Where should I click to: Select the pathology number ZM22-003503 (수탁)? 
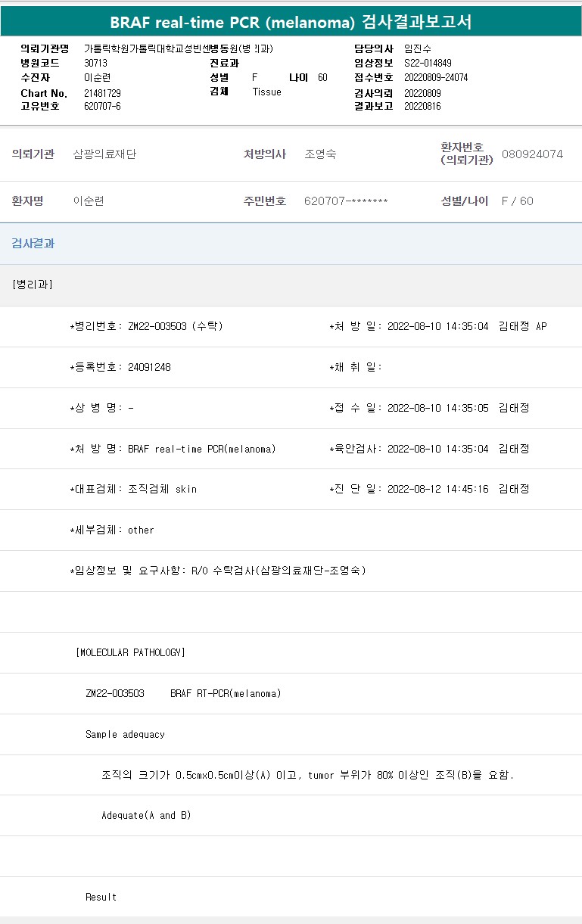point(175,326)
